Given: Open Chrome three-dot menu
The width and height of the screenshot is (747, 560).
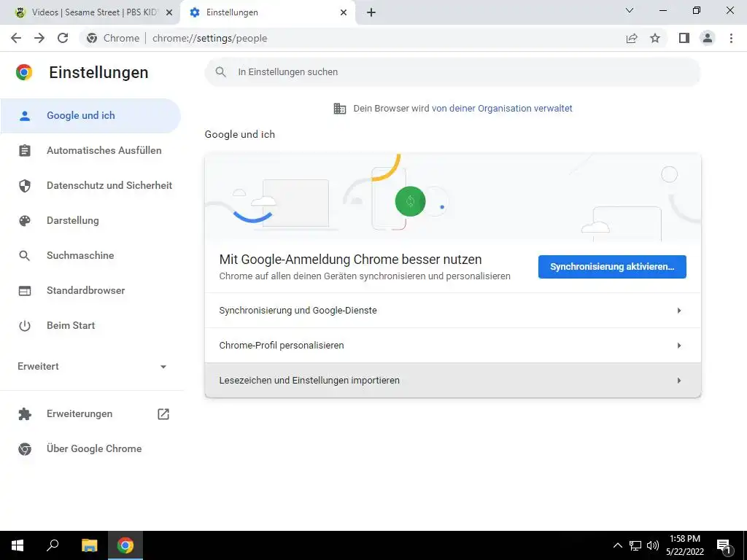Looking at the screenshot, I should pos(731,38).
